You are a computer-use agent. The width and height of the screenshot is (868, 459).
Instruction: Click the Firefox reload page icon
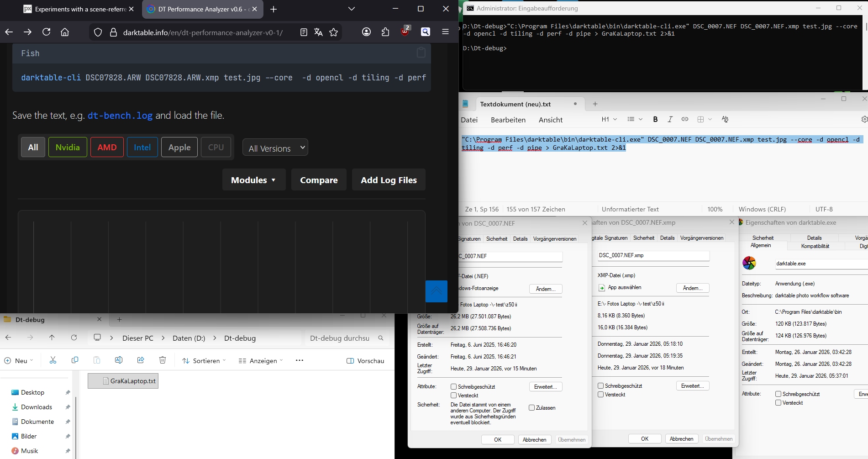pyautogui.click(x=46, y=32)
